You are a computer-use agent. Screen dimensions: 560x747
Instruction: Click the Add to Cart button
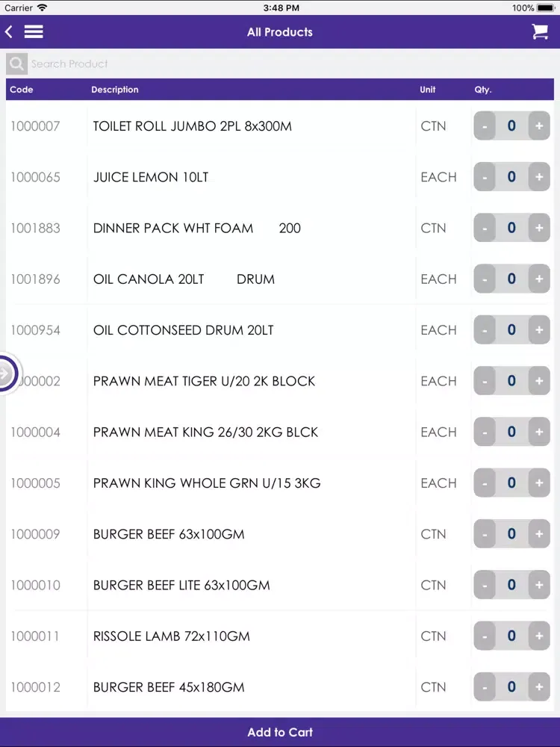[x=280, y=732]
